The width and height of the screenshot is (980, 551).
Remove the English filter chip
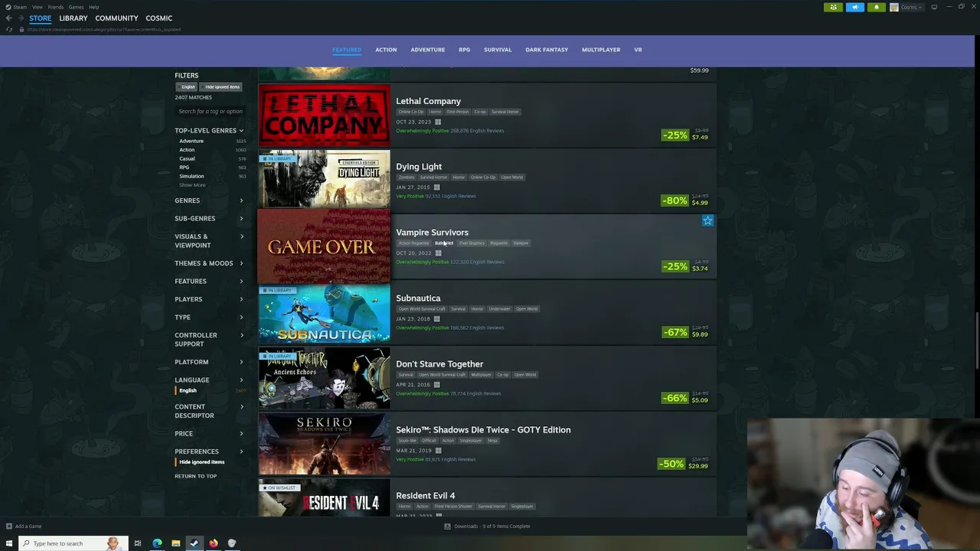(x=188, y=87)
